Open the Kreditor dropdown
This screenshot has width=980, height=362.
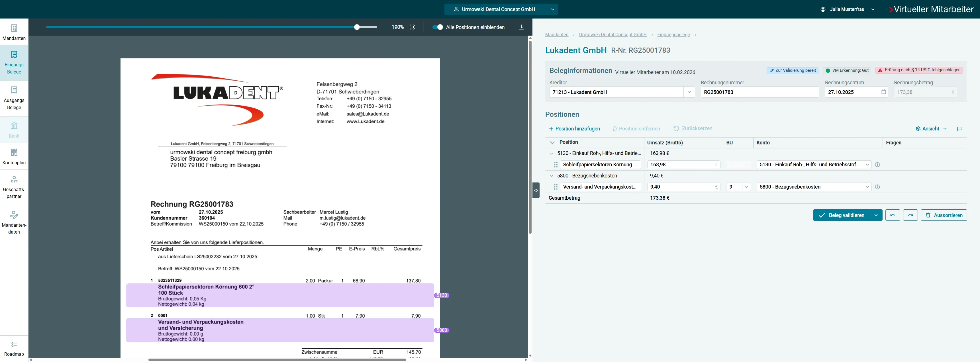click(x=689, y=92)
